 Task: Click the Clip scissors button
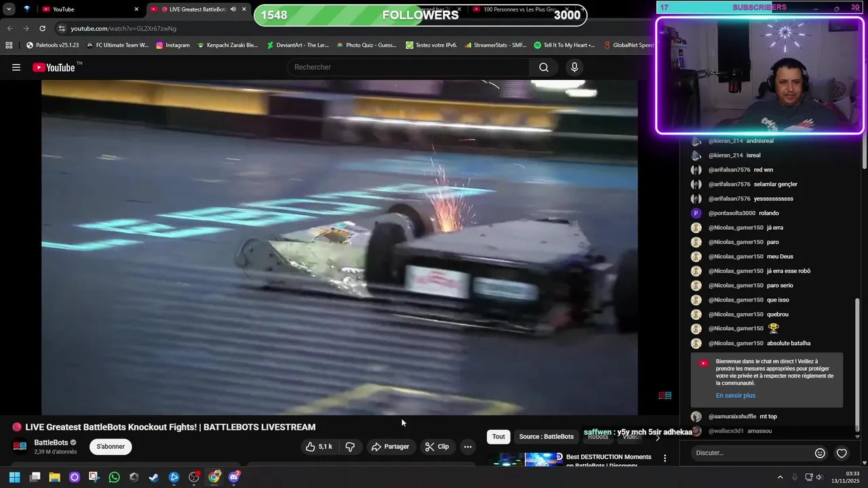437,447
